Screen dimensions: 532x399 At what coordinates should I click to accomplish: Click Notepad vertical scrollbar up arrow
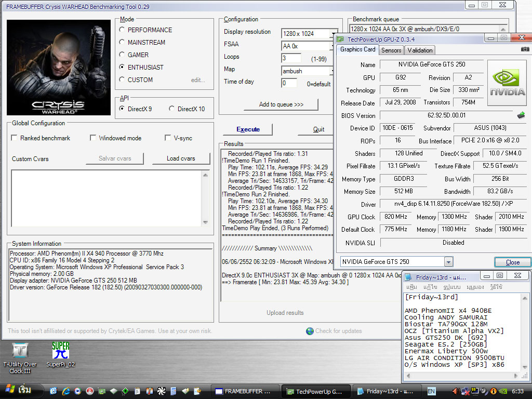pos(525,298)
